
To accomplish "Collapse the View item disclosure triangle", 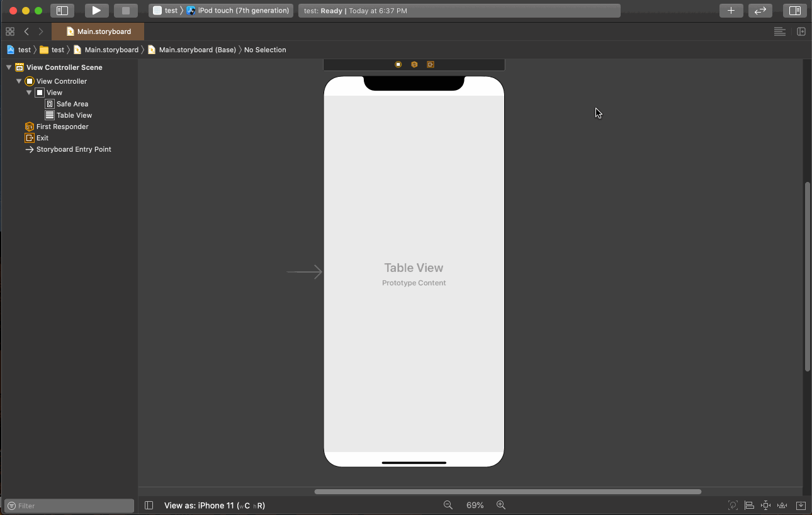I will coord(29,93).
